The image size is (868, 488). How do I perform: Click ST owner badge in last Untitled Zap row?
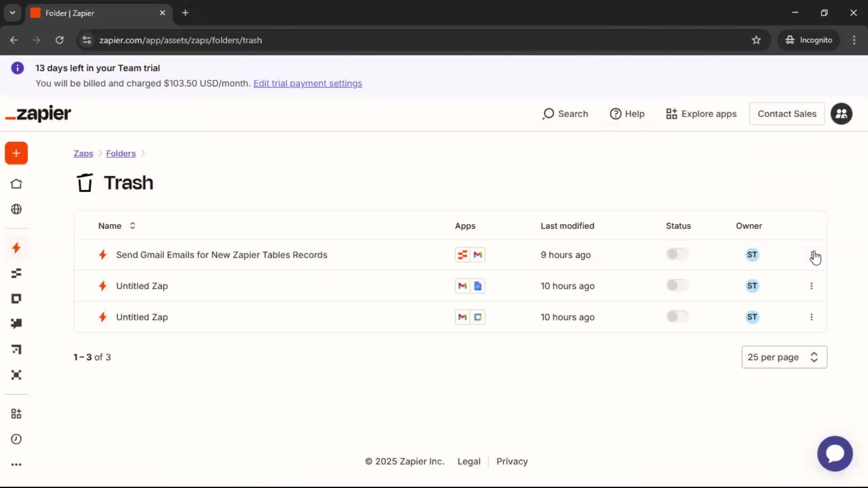click(752, 317)
